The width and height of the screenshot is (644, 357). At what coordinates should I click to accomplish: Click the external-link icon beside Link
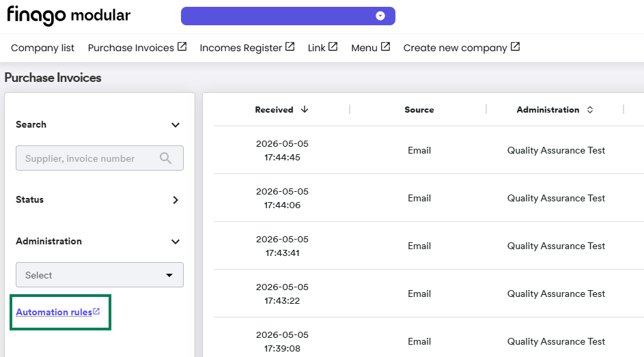[333, 47]
